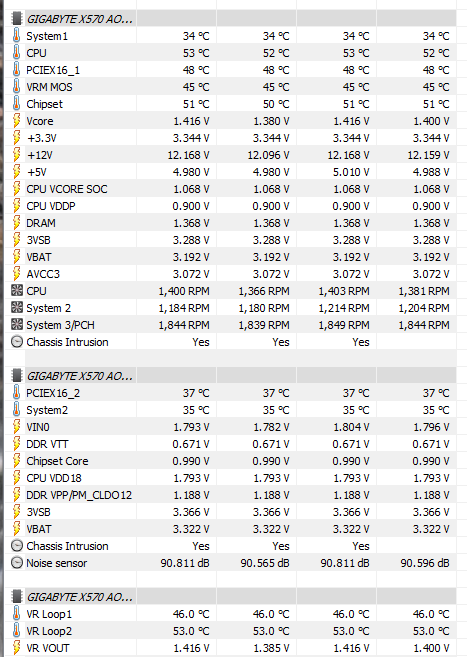Select the 1,204 RPM value
This screenshot has width=467, height=657.
(x=424, y=308)
